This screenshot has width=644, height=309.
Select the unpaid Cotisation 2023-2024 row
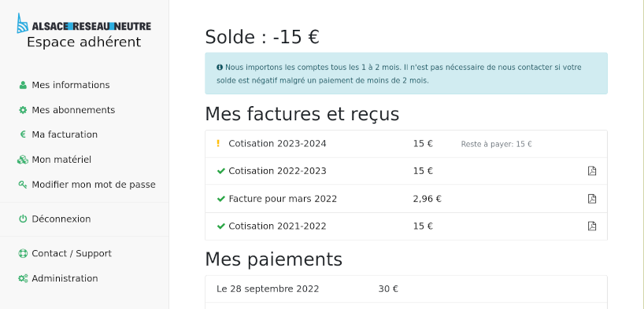pos(406,144)
